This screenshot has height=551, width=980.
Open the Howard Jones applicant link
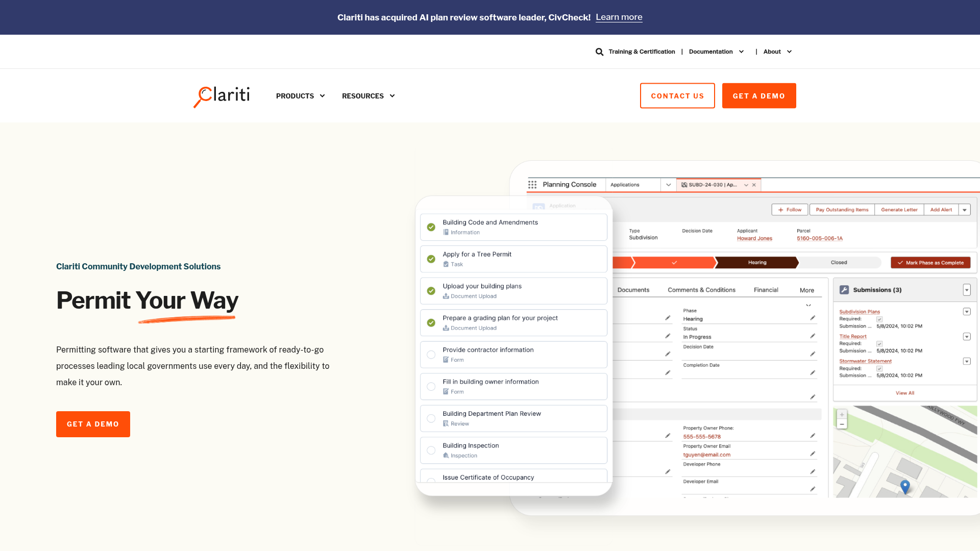pos(755,238)
